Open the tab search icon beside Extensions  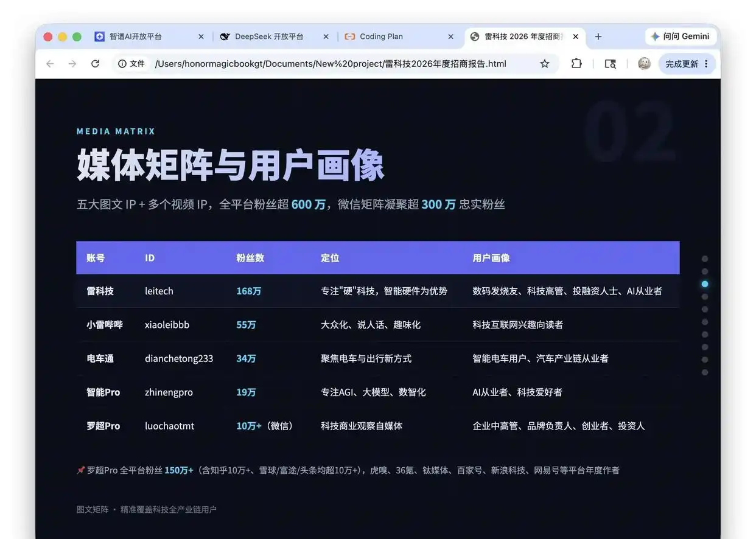point(610,64)
